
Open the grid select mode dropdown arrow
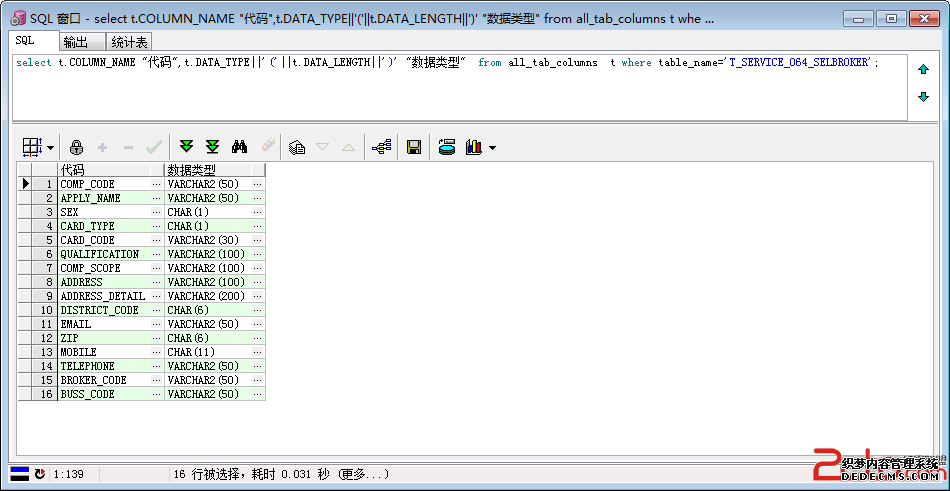coord(50,148)
